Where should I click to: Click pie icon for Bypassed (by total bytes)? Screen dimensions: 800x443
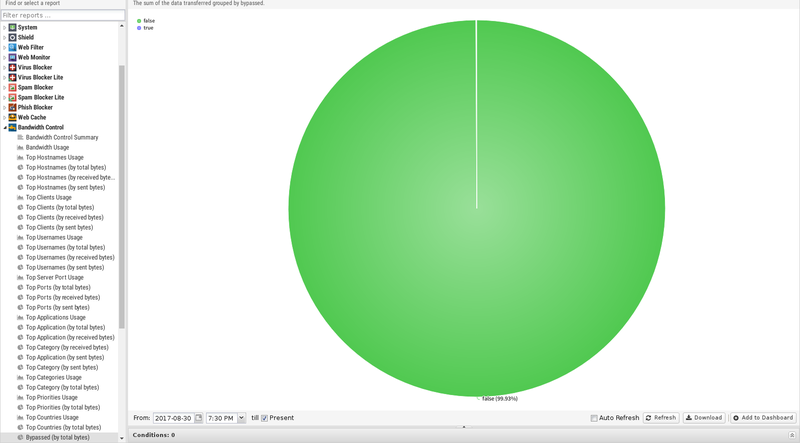(20, 437)
